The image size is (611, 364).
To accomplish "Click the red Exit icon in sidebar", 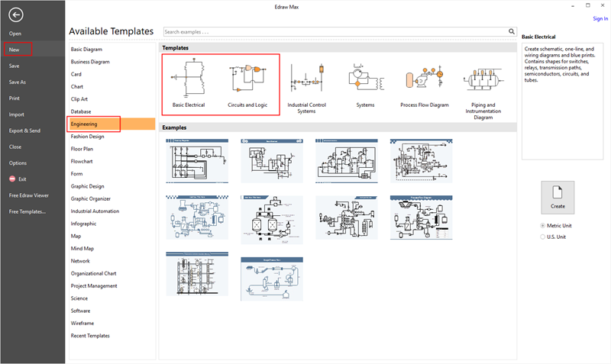I will pyautogui.click(x=12, y=179).
